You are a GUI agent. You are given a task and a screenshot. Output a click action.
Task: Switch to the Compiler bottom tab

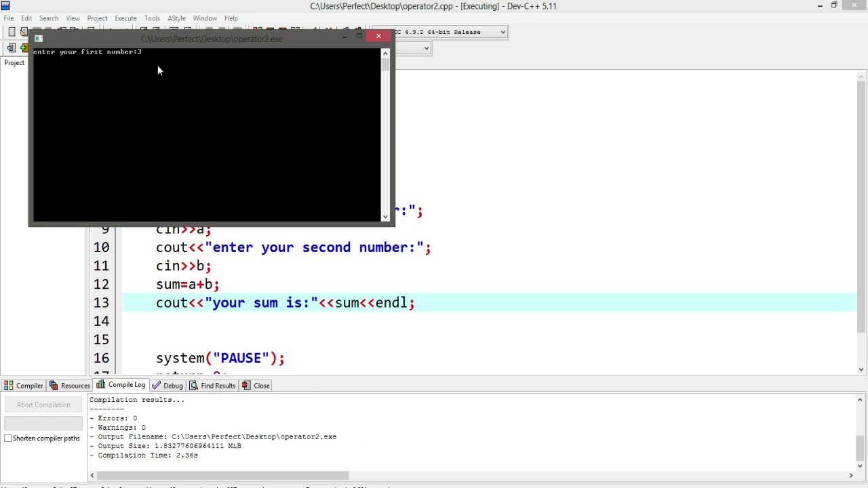point(24,386)
